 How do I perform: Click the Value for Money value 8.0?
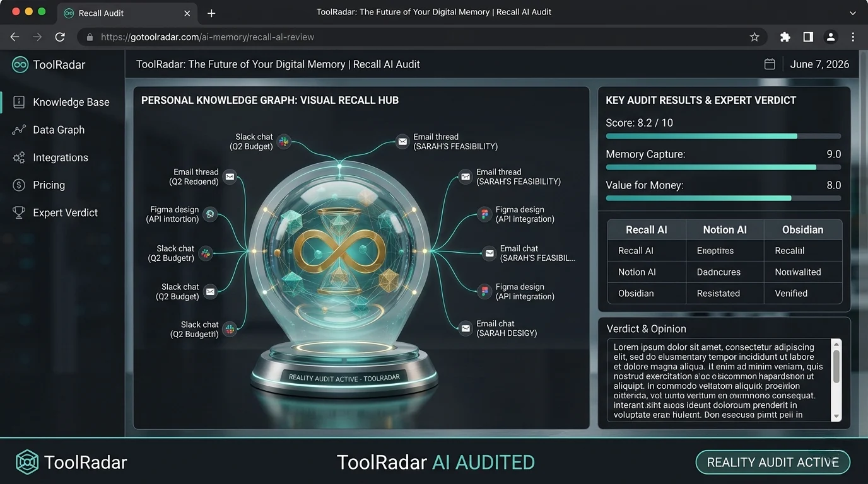pyautogui.click(x=833, y=185)
